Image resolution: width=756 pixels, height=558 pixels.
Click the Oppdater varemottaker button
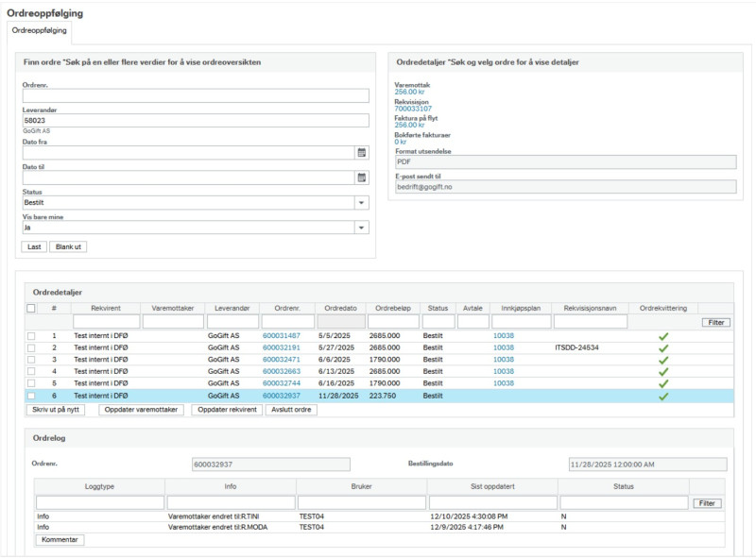(141, 410)
